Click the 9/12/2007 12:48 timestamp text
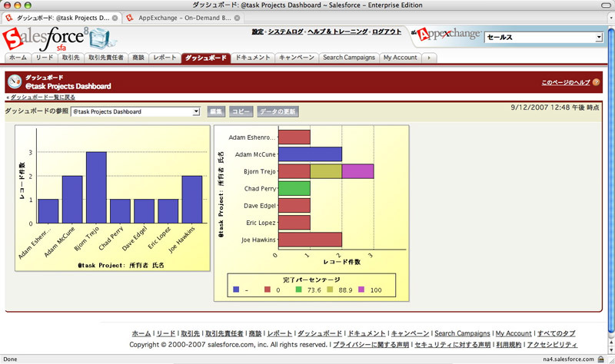This screenshot has height=364, width=615. pyautogui.click(x=554, y=108)
